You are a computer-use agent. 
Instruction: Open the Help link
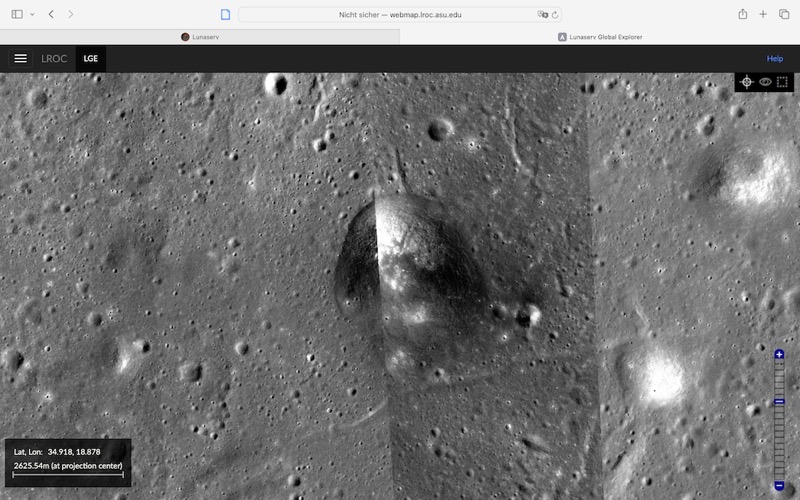click(x=774, y=58)
